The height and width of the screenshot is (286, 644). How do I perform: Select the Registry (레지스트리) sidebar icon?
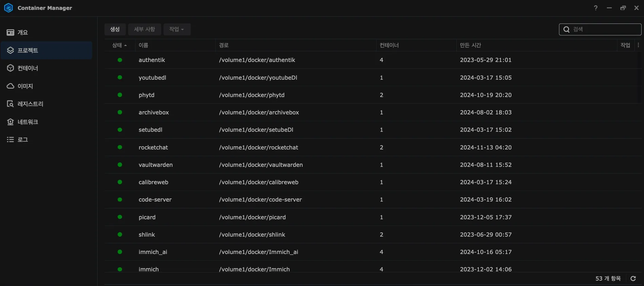[x=11, y=104]
